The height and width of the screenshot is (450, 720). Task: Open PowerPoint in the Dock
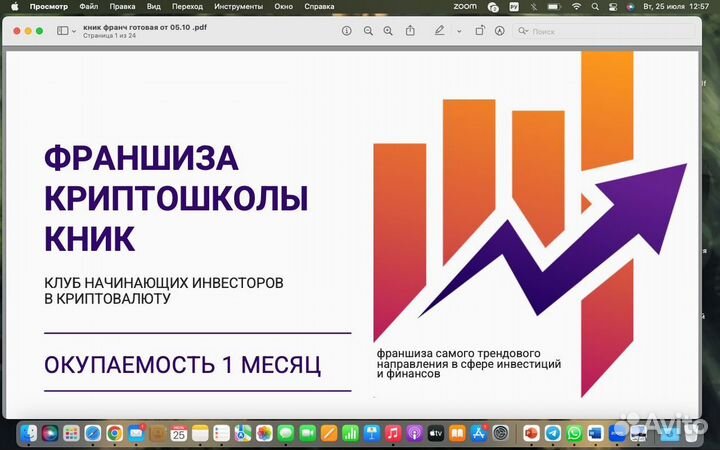(531, 433)
